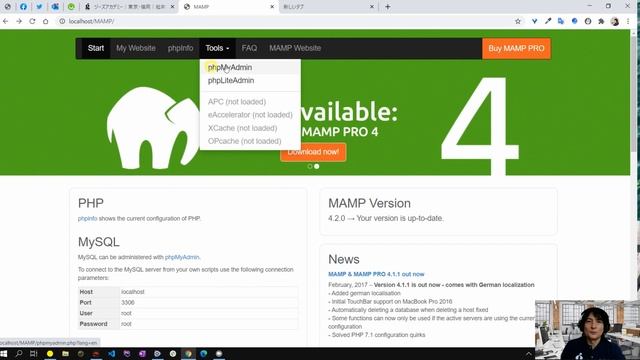Bookmark this page with the star icon
Image resolution: width=640 pixels, height=360 pixels.
point(518,21)
